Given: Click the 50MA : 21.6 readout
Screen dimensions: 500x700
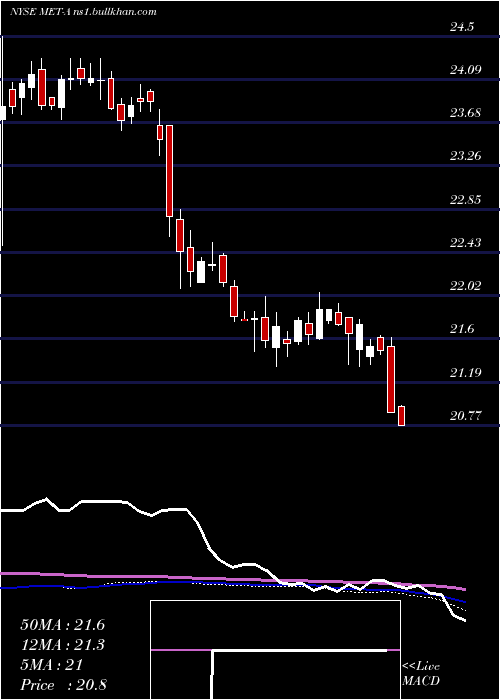Looking at the screenshot, I should click(62, 625).
